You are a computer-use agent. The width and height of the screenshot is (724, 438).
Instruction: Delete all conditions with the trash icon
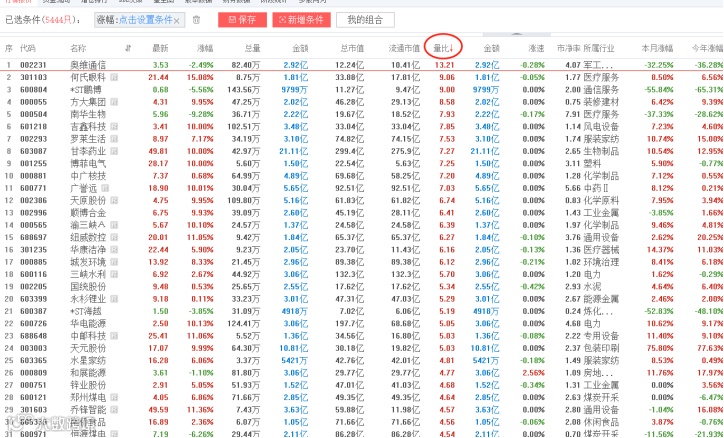tap(196, 20)
